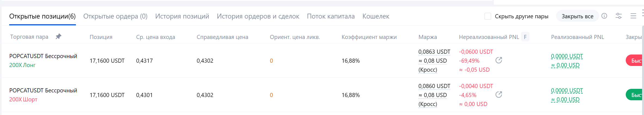Click the three-line list view icon

(633, 16)
